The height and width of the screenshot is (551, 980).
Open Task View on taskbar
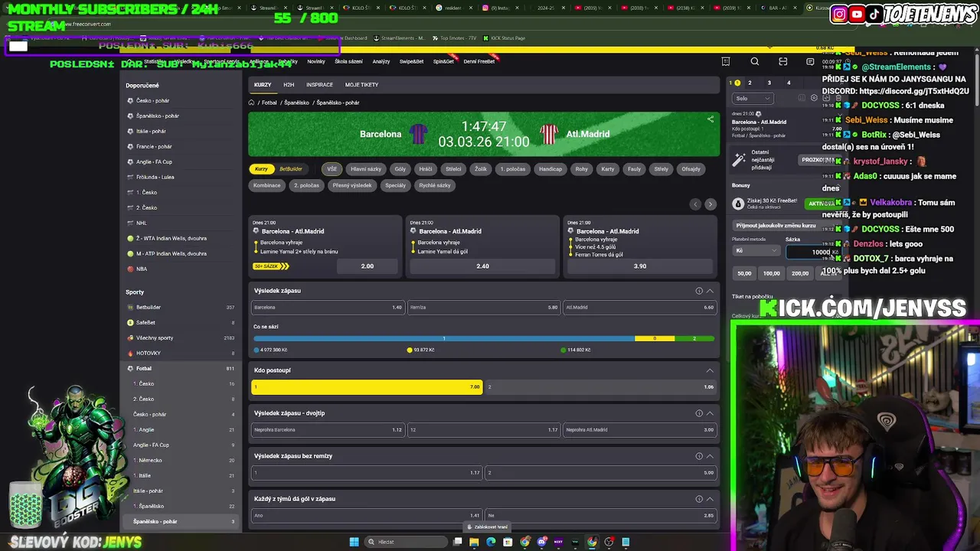(457, 542)
